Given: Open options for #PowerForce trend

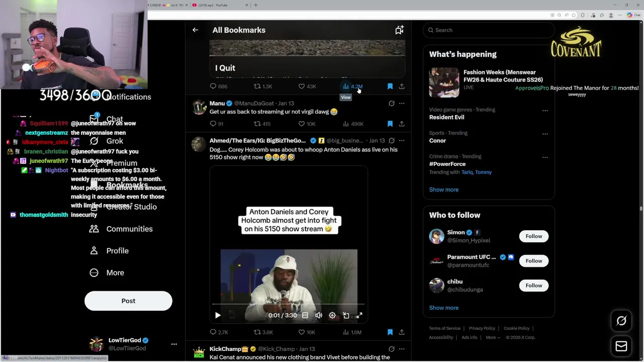Looking at the screenshot, I should pos(545,157).
